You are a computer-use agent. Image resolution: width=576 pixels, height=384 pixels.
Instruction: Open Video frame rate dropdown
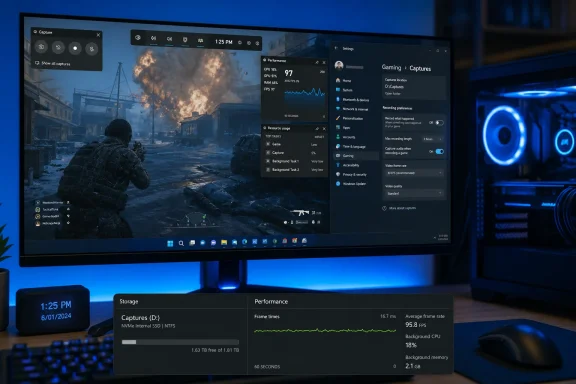click(414, 173)
